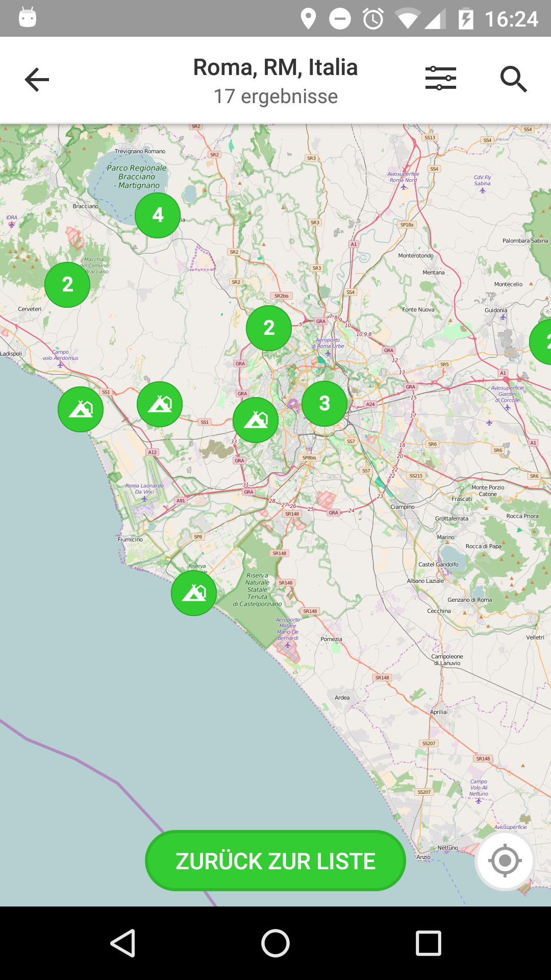Viewport: 551px width, 980px height.
Task: Tap Android back navigation button
Action: [123, 943]
